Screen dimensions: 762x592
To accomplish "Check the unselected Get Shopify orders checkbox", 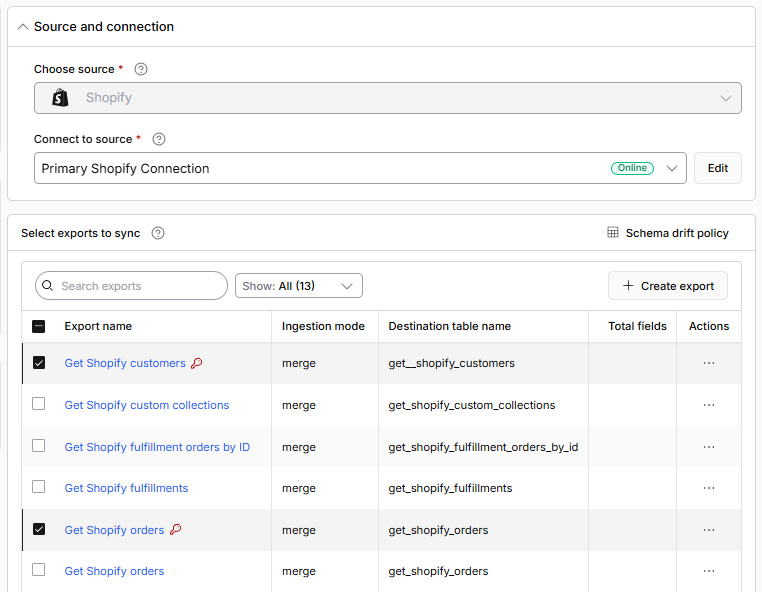I will (x=38, y=570).
